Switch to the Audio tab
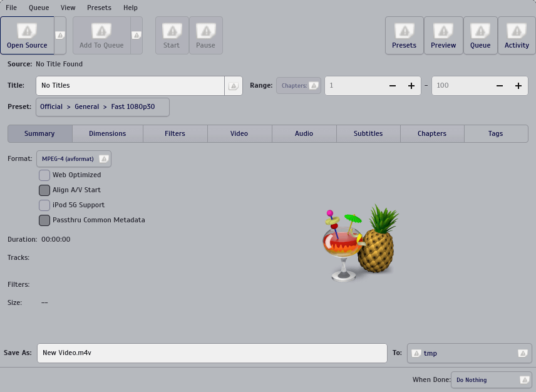The width and height of the screenshot is (536, 392). pyautogui.click(x=304, y=133)
